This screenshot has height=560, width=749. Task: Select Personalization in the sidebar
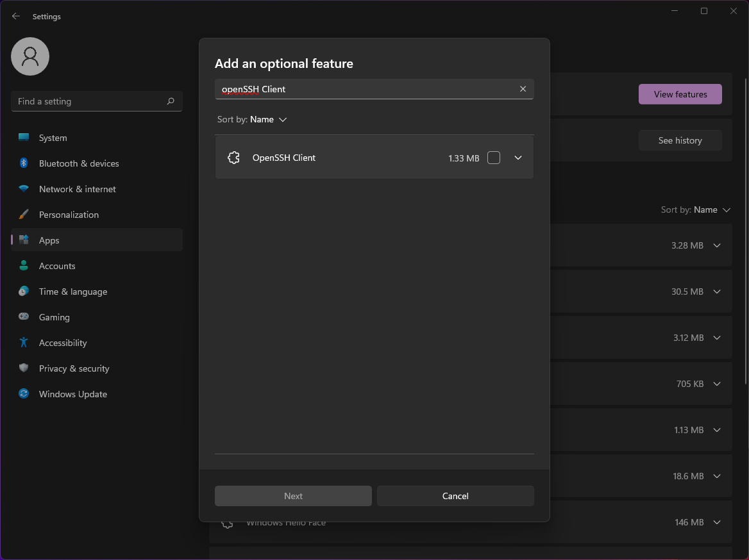tap(96, 215)
